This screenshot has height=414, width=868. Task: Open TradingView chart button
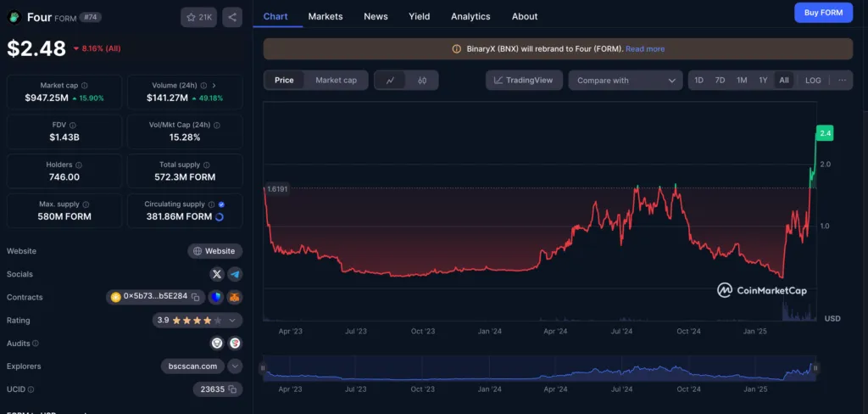tap(524, 81)
